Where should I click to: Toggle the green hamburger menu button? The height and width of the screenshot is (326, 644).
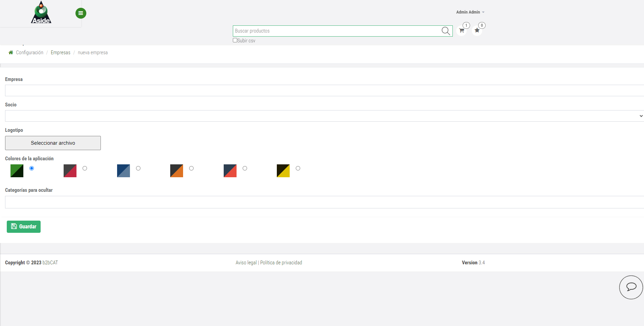(x=81, y=13)
